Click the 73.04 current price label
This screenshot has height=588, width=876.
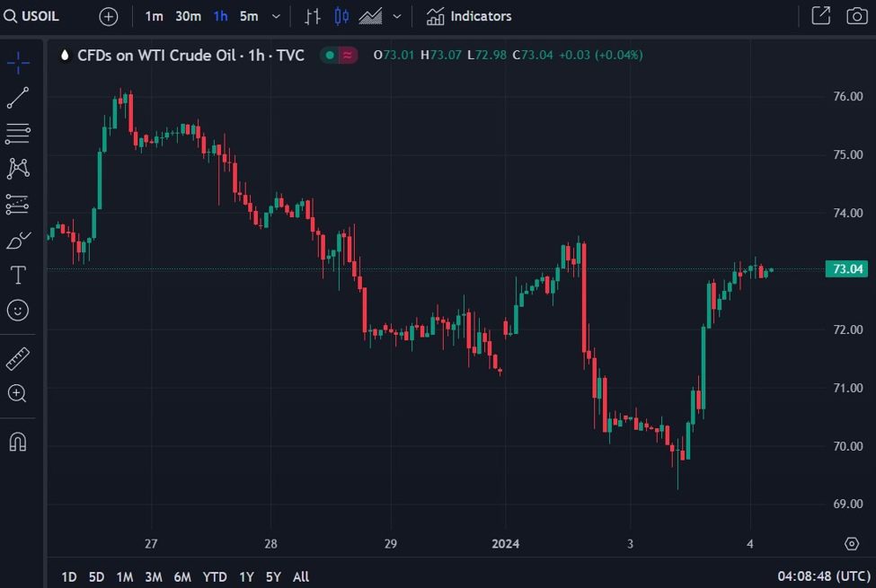pos(847,268)
